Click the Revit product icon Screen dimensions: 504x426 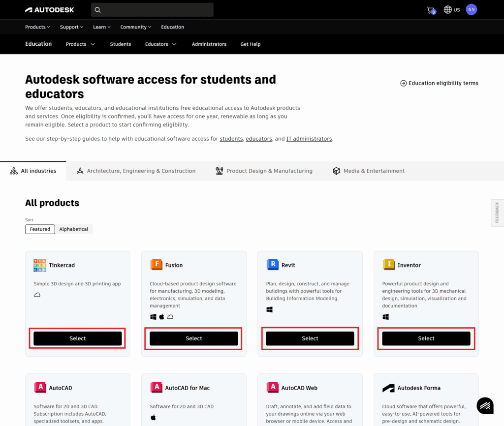(x=272, y=265)
